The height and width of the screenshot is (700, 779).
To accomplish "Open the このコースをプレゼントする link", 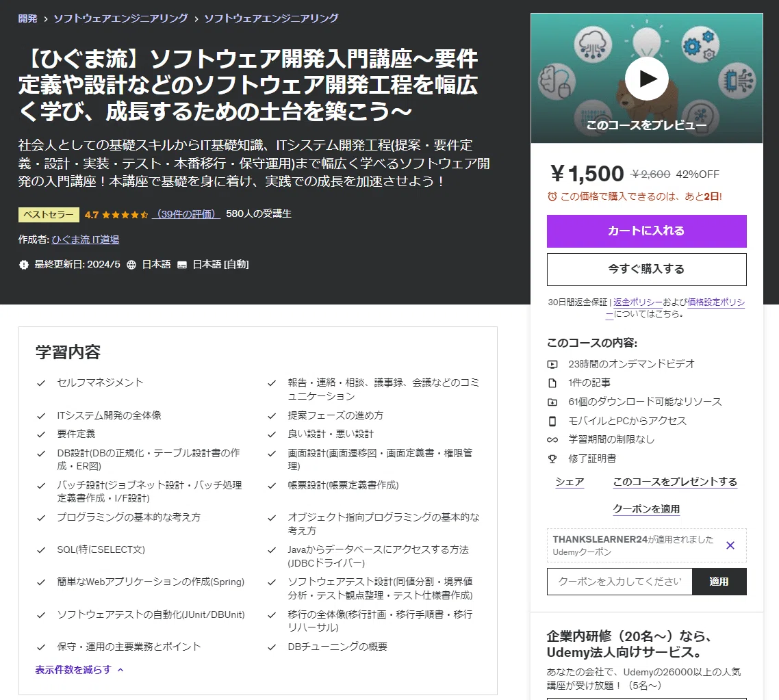I will (675, 482).
